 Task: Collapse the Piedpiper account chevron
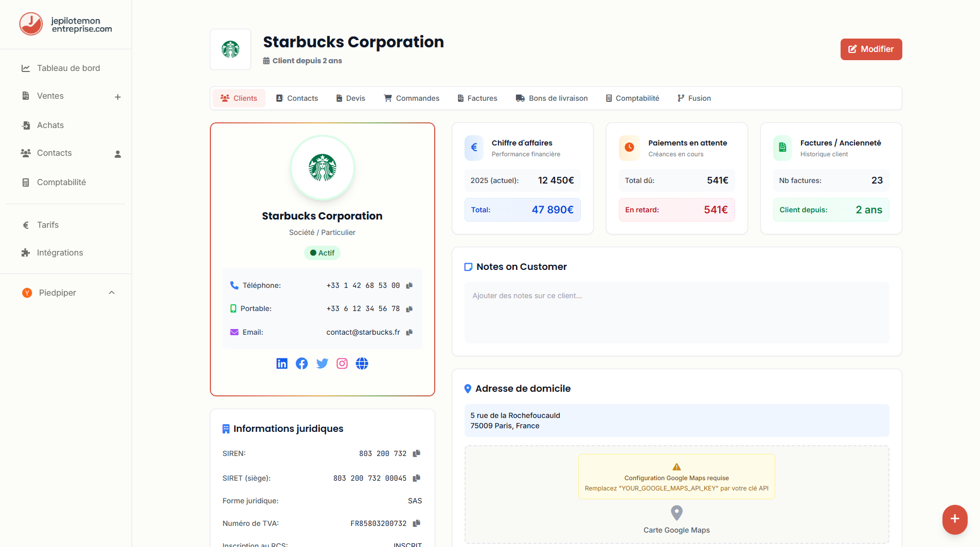coord(112,293)
